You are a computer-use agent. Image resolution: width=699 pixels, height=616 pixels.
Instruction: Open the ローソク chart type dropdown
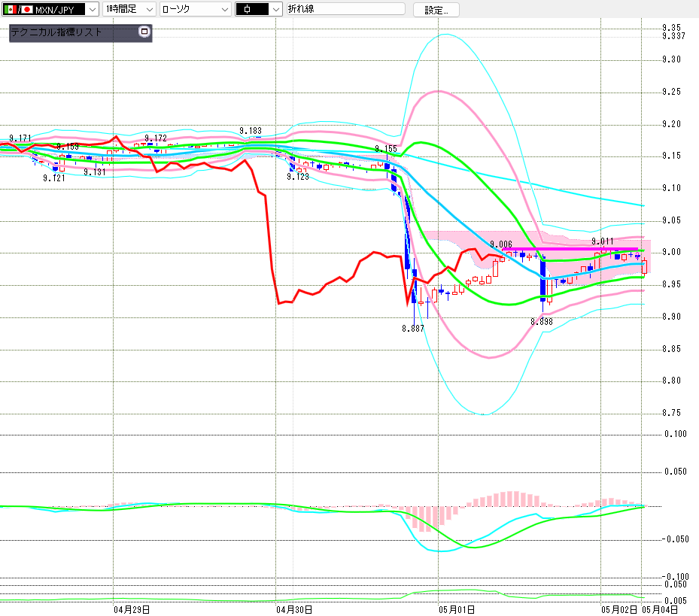tap(196, 9)
